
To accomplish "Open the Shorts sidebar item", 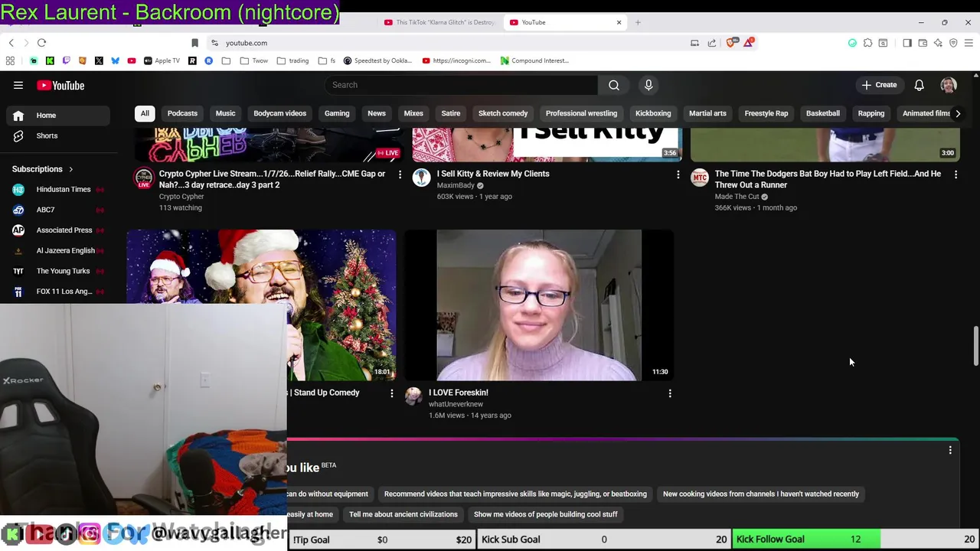I will point(58,135).
